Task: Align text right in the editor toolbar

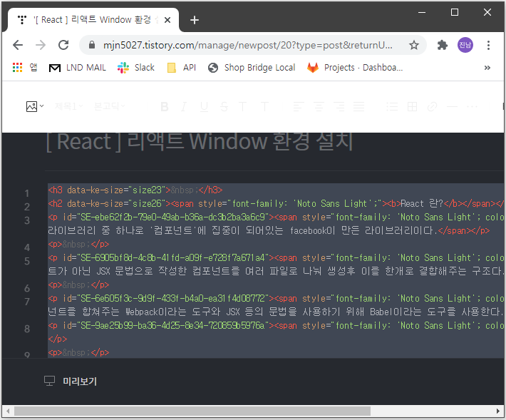Action: pyautogui.click(x=339, y=106)
